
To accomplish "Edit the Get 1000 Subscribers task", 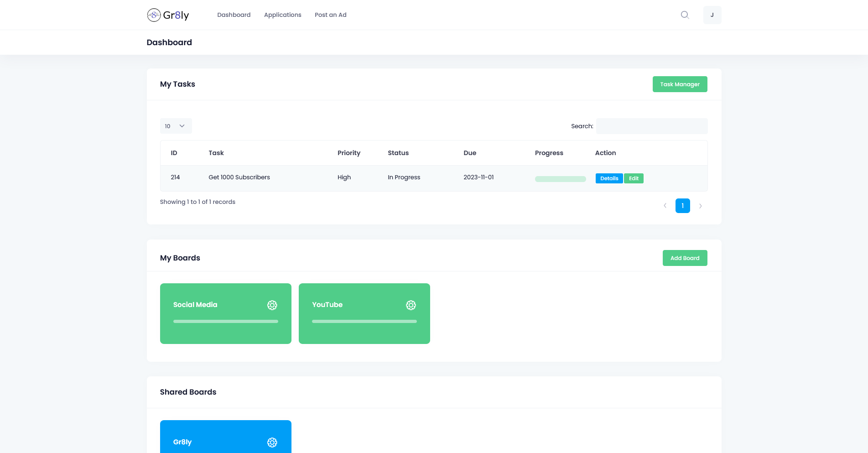I will (634, 178).
